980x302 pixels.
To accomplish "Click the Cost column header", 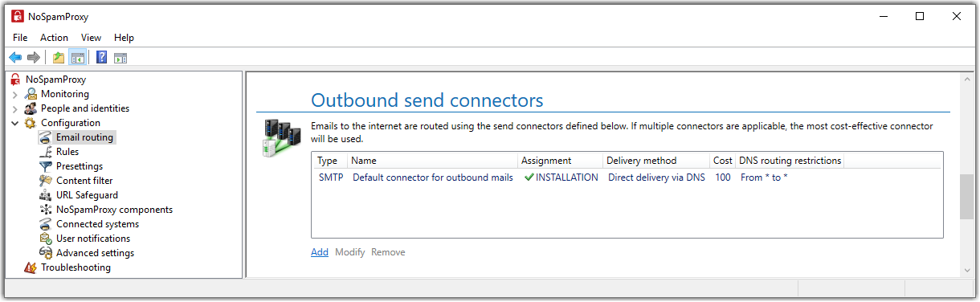I will 723,161.
